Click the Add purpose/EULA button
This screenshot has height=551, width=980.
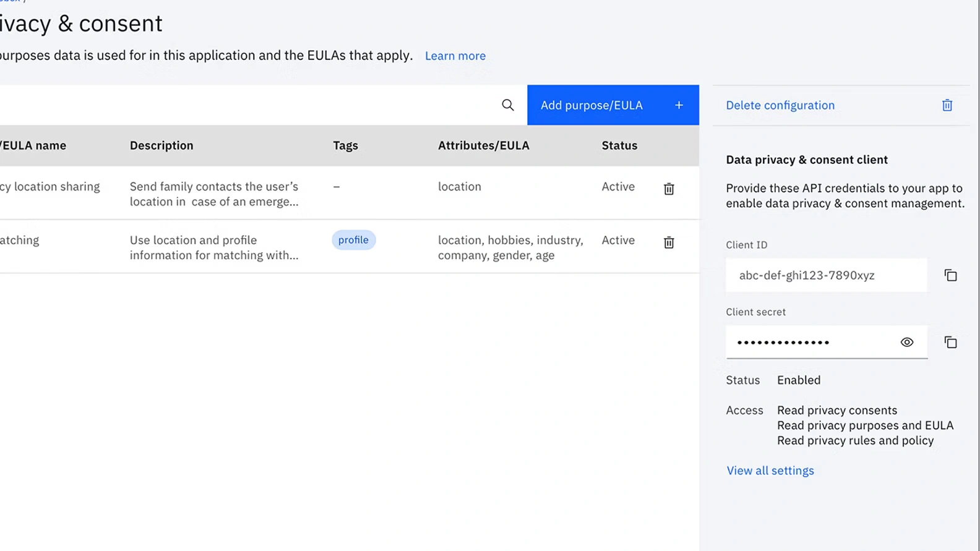coord(612,105)
